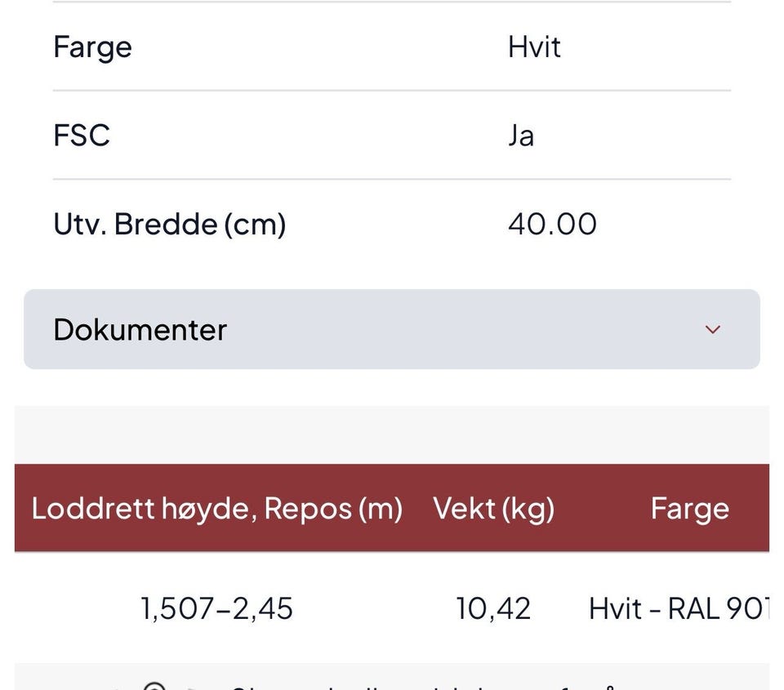Screen dimensions: 784x690
Task: Click the Utv. Bredde (cm) label
Action: (x=170, y=224)
